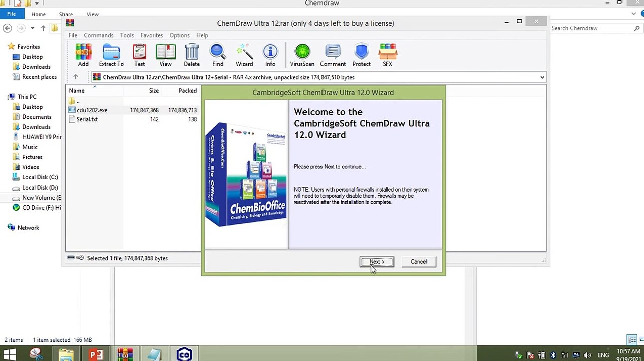
Task: Open the WinRAR Favorites menu
Action: point(151,35)
